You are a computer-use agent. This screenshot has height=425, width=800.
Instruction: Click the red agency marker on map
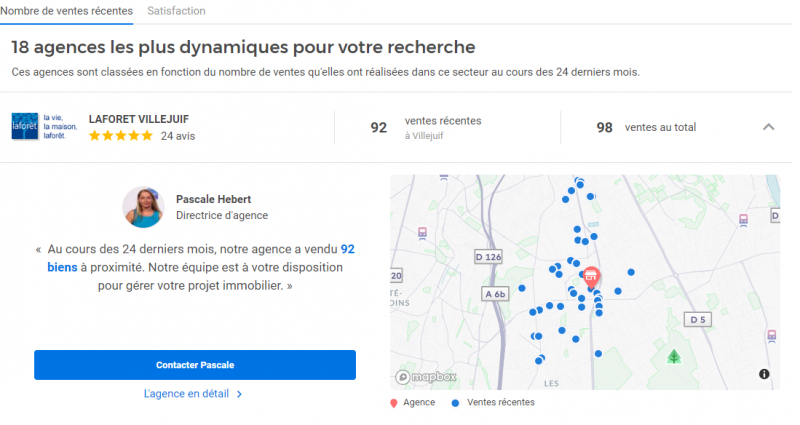pos(591,276)
